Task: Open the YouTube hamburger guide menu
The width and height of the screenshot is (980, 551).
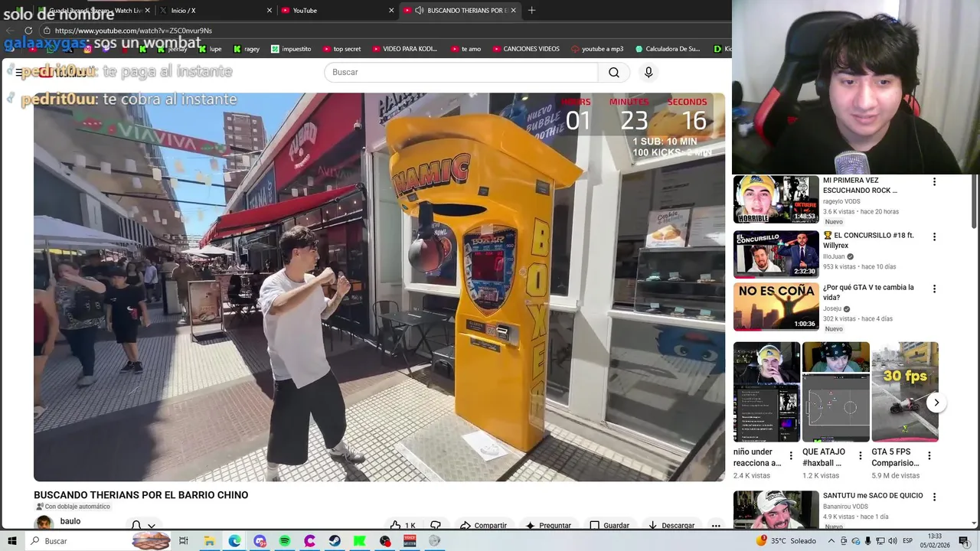Action: 18,72
